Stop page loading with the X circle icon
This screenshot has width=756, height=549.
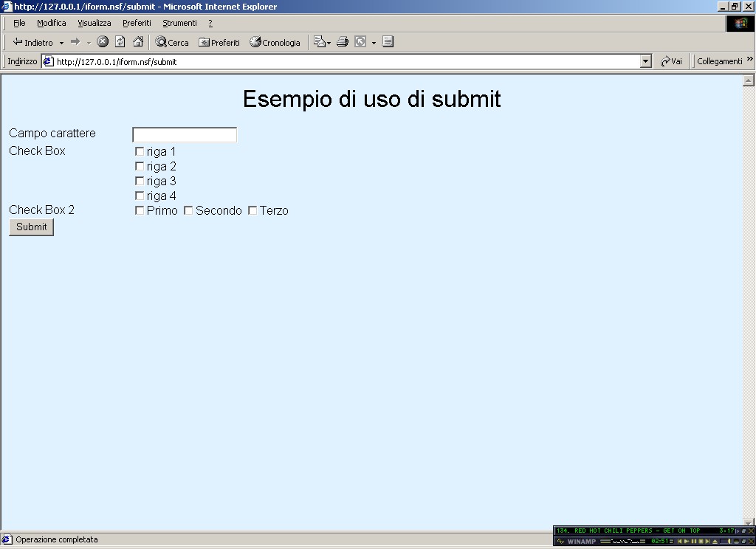click(102, 42)
